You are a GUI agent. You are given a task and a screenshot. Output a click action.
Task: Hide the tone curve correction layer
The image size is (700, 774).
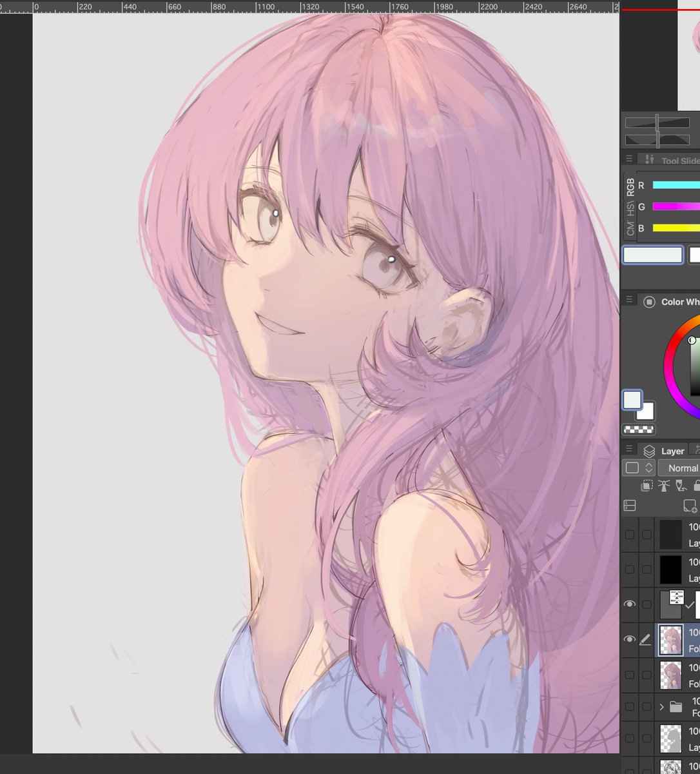point(629,604)
